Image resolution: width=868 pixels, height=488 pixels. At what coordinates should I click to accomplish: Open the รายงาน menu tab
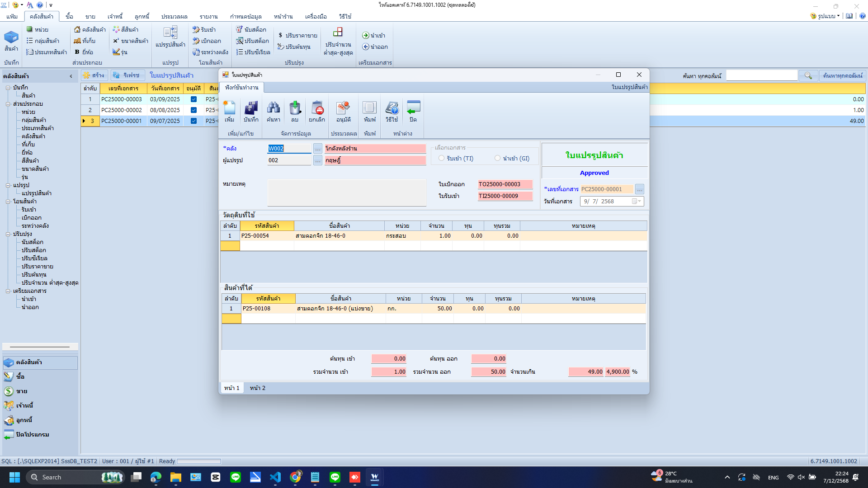(x=208, y=16)
